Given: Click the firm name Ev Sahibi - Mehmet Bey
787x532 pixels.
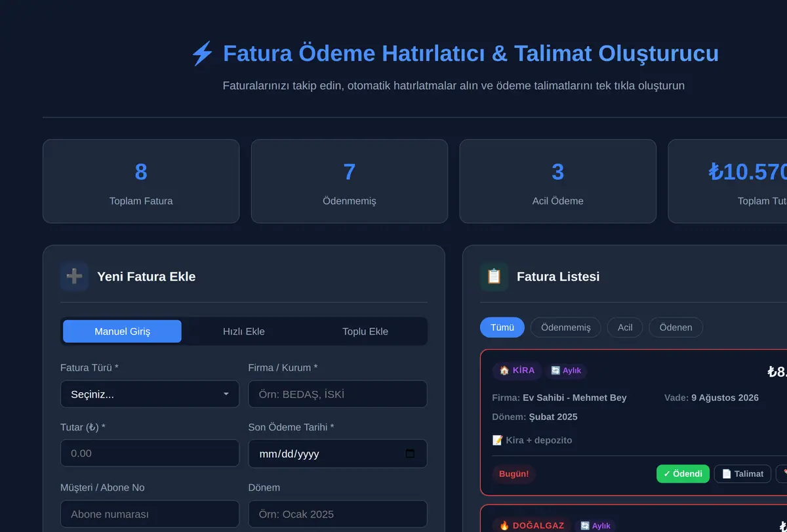Looking at the screenshot, I should (x=575, y=398).
